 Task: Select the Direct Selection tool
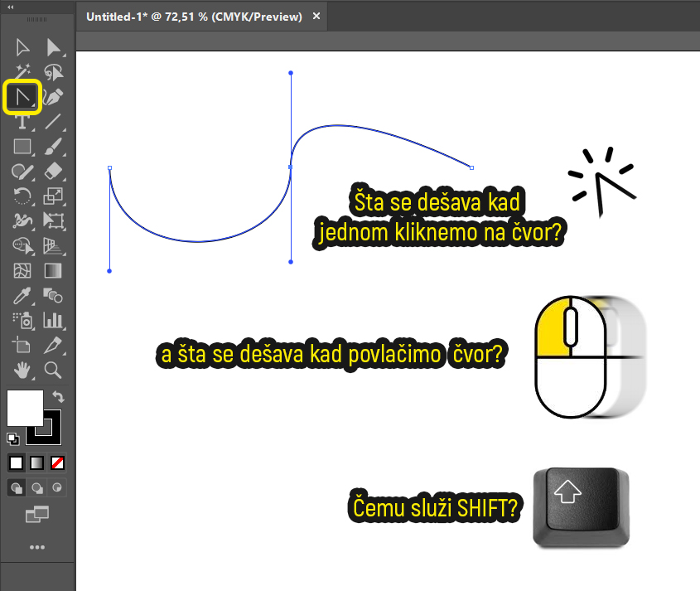coord(53,47)
